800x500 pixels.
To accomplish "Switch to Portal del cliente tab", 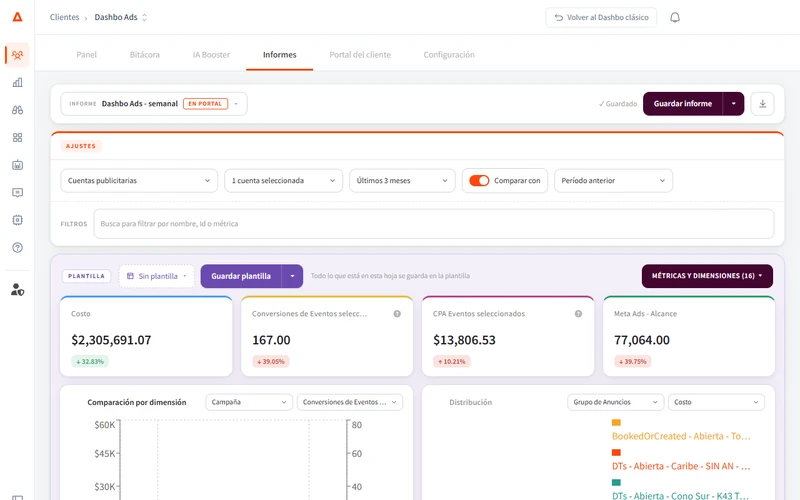I will [360, 55].
